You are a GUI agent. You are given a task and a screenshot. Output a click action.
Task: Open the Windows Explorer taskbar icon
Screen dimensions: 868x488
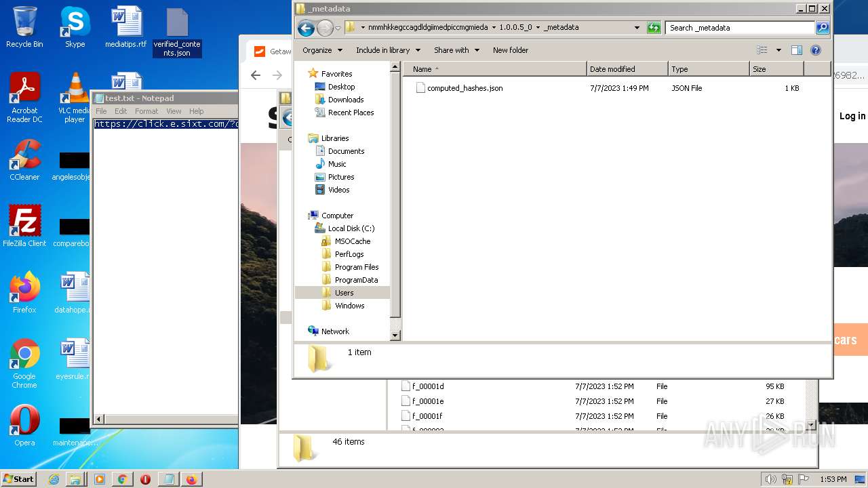[75, 479]
